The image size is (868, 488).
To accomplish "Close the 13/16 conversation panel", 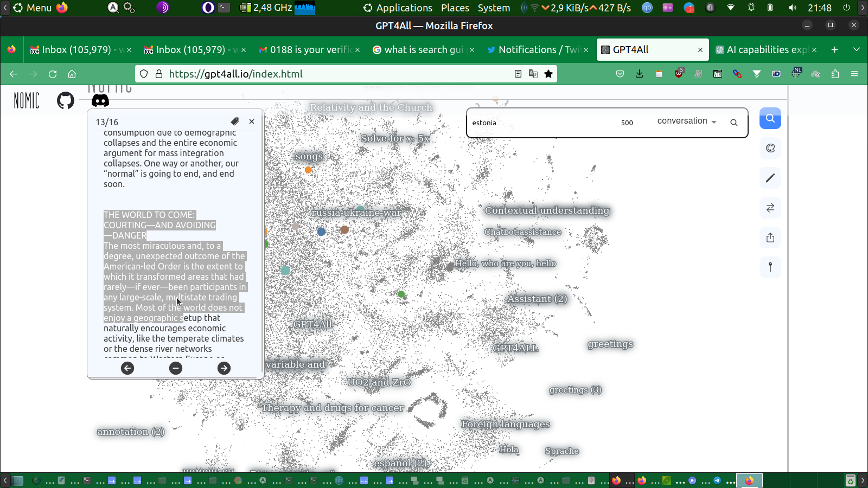I will (x=252, y=121).
